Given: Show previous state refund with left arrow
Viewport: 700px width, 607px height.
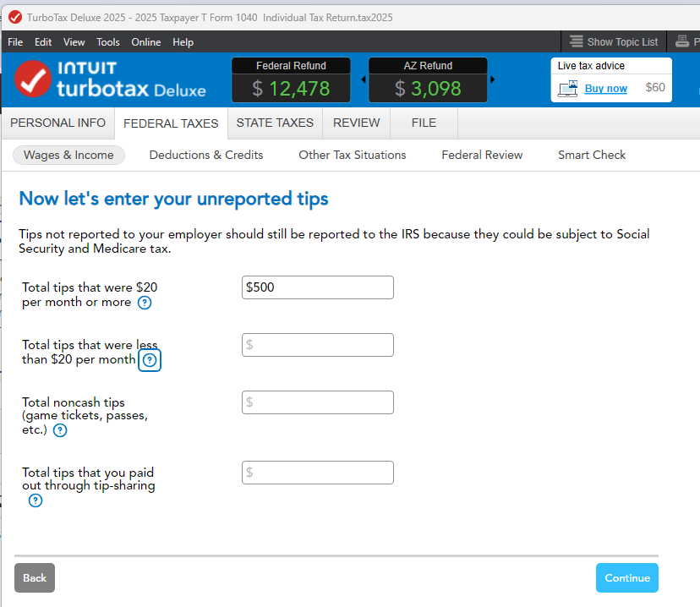Looking at the screenshot, I should [x=364, y=79].
